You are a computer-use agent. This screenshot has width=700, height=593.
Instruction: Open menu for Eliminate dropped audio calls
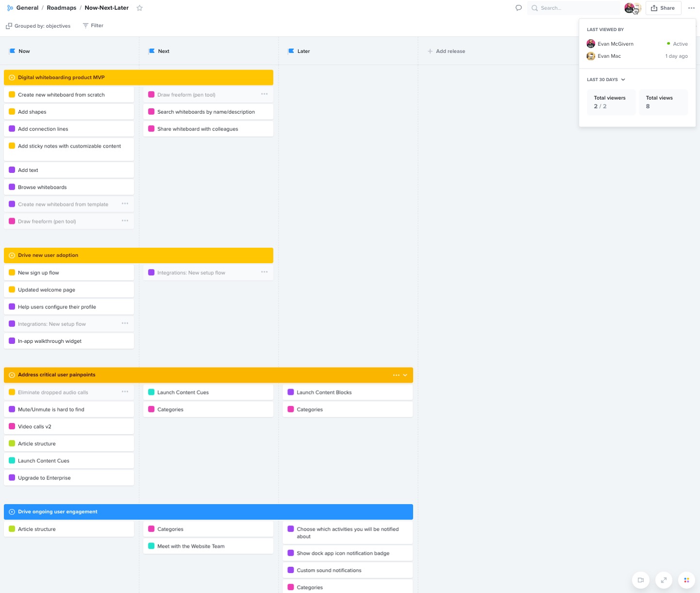click(125, 391)
